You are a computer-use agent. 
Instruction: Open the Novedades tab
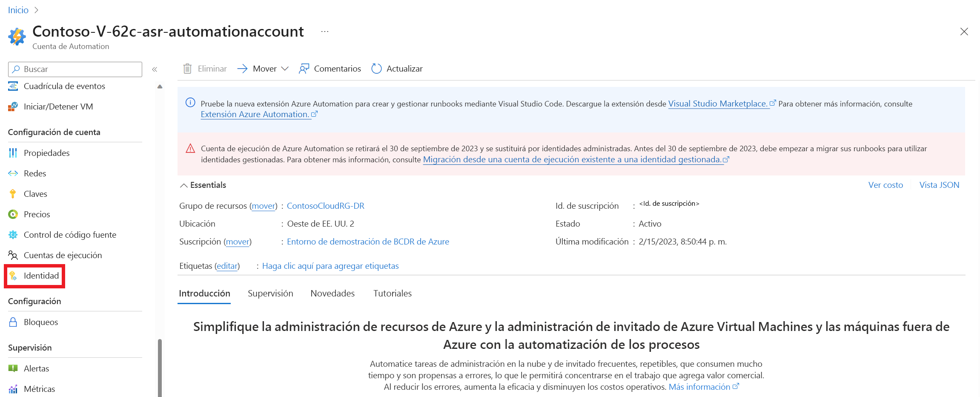[x=332, y=293]
